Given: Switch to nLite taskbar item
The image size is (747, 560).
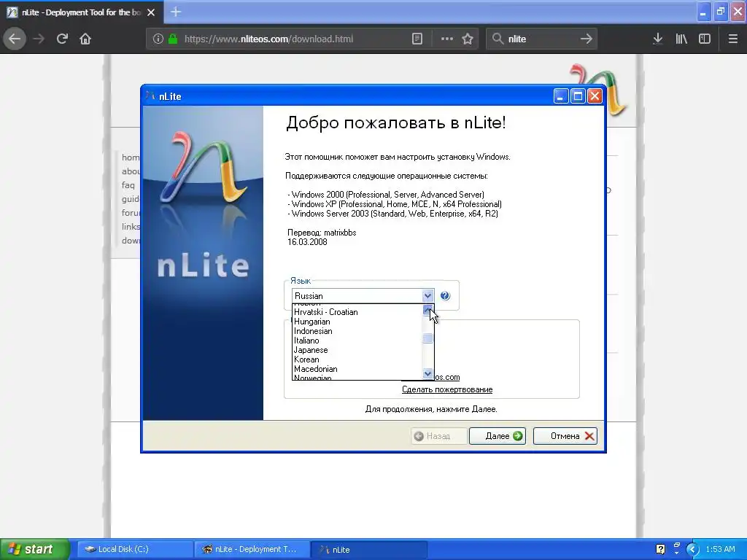Looking at the screenshot, I should pyautogui.click(x=368, y=549).
